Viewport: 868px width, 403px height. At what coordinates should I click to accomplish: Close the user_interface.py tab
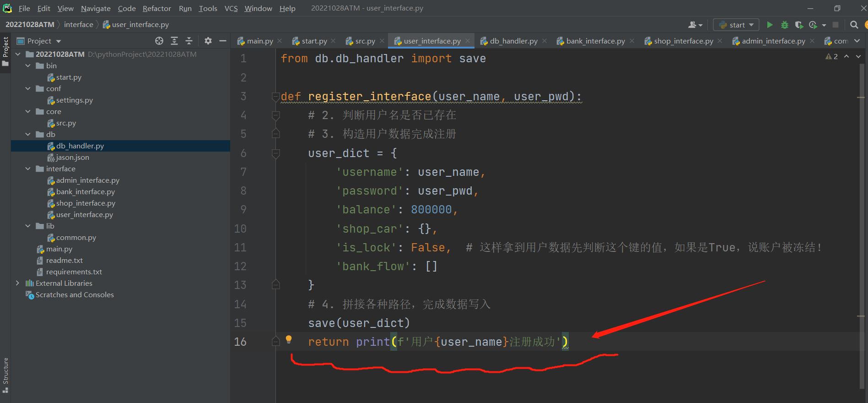coord(468,41)
